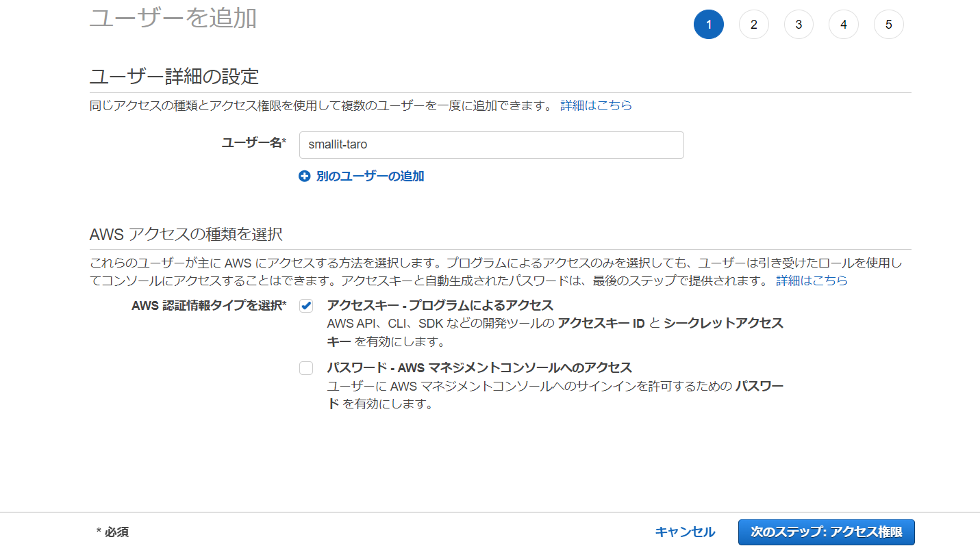Click 別のユーザーの追加 link text
The width and height of the screenshot is (980, 546).
(x=370, y=177)
